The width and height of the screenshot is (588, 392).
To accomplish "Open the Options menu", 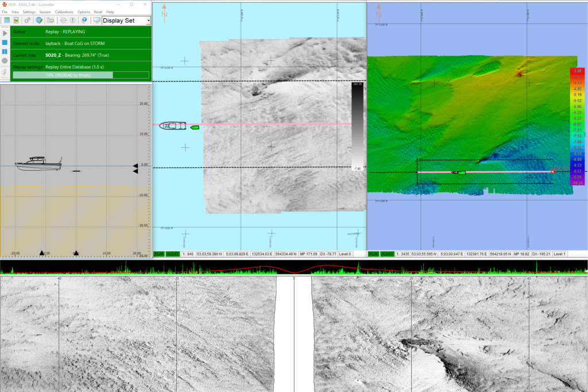I will (84, 12).
